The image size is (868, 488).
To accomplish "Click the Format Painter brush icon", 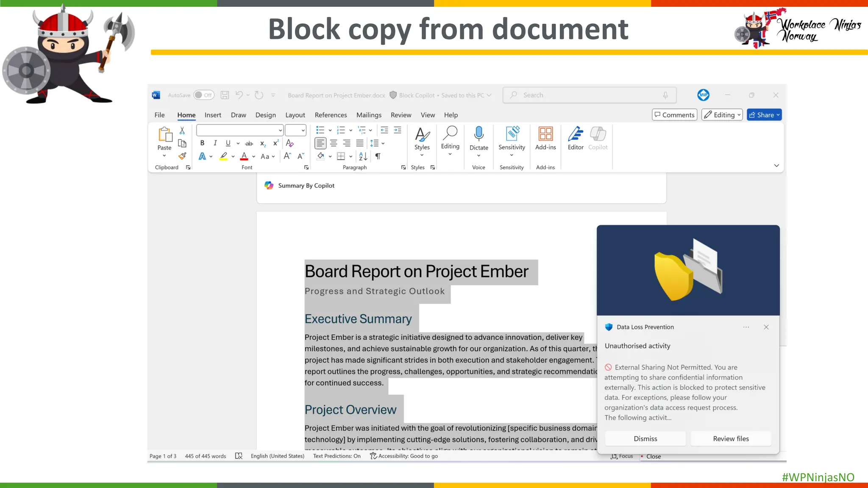I will pyautogui.click(x=182, y=156).
